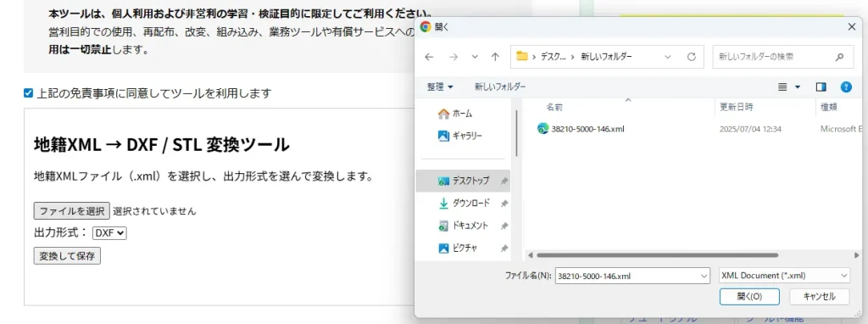Viewport: 868px width, 324px height.
Task: Open recent locations chevron in dialog
Action: pos(475,57)
